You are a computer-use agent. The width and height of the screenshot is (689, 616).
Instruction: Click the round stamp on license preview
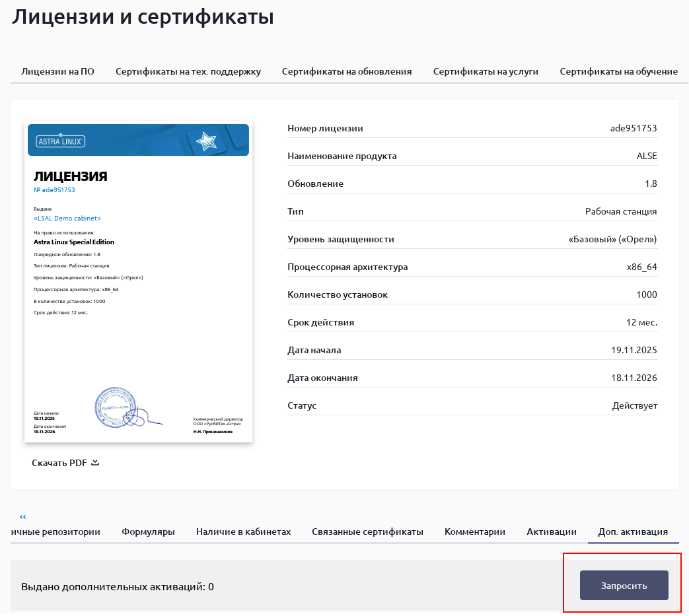[116, 407]
